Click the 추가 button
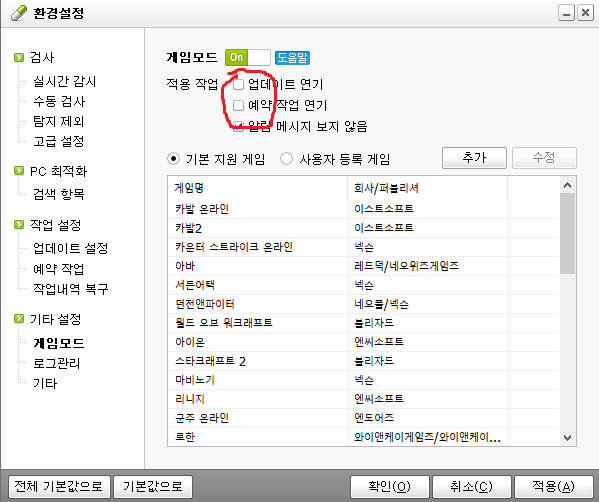Screen dimensions: 599x502 pos(474,158)
